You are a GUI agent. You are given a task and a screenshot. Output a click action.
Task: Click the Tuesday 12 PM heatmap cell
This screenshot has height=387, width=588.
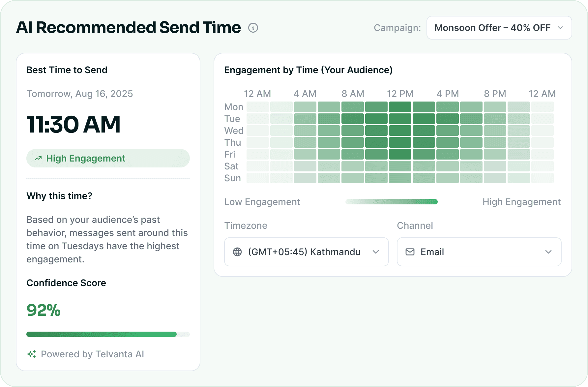(x=400, y=119)
